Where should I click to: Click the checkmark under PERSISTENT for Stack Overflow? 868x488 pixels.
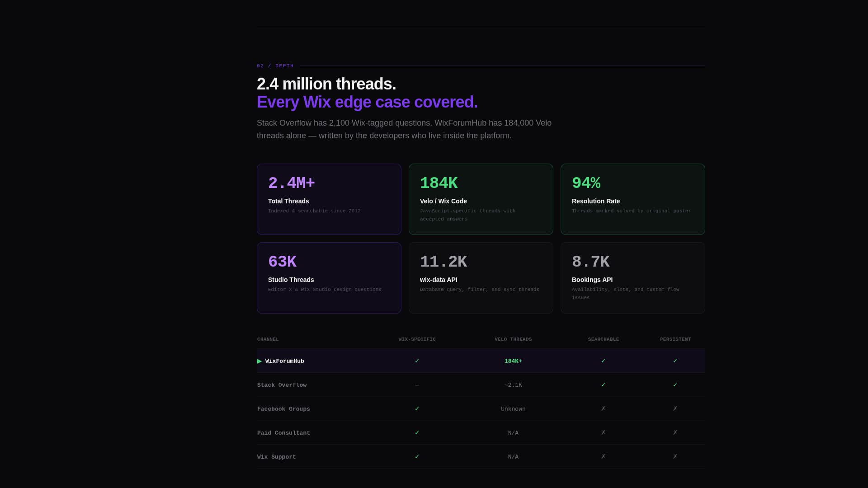[x=675, y=385]
